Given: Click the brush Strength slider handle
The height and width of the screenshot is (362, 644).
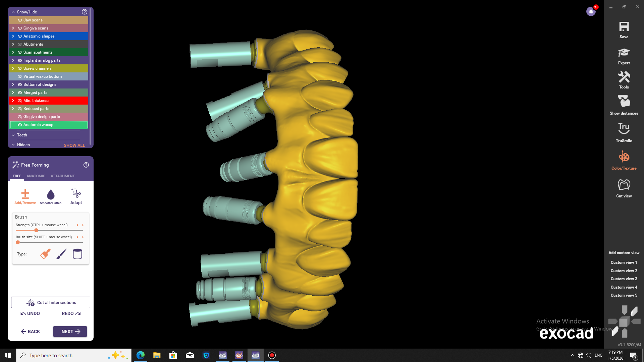Looking at the screenshot, I should 36,230.
